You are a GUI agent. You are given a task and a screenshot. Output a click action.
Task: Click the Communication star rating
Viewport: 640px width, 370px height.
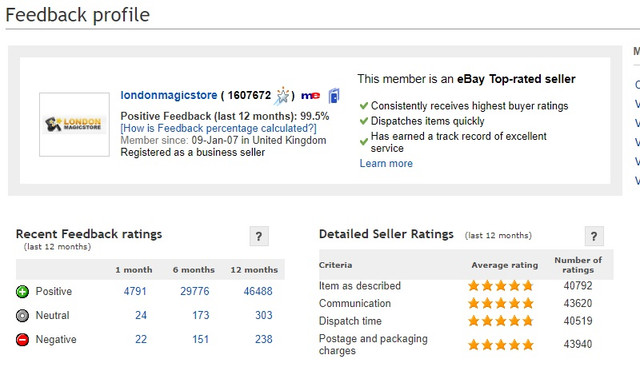501,303
